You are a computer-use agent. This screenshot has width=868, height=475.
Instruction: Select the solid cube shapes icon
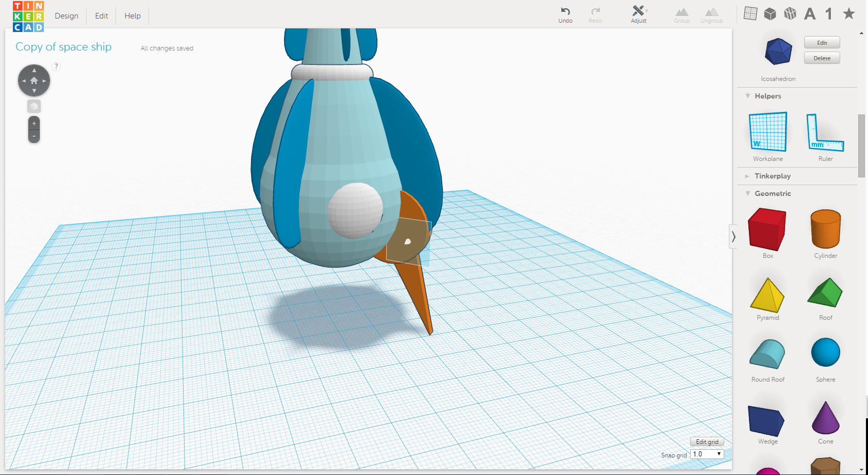click(770, 13)
